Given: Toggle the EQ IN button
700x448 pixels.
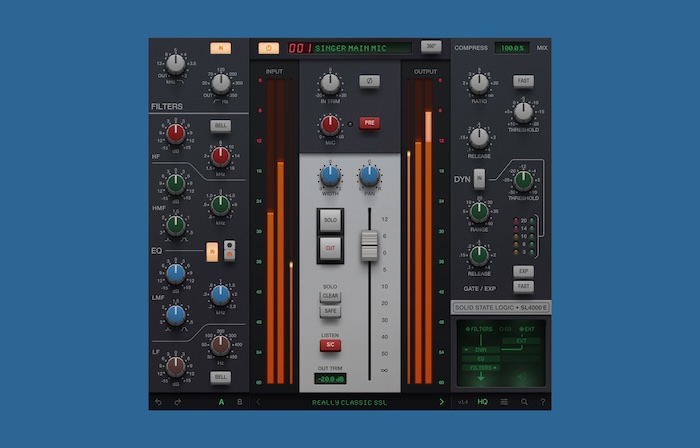Looking at the screenshot, I should pyautogui.click(x=212, y=252).
